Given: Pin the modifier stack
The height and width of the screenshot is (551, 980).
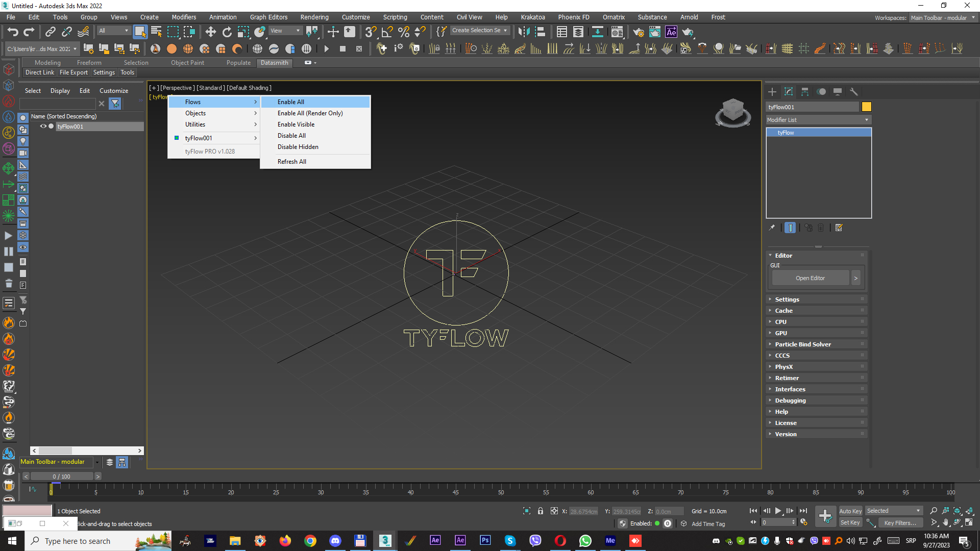Looking at the screenshot, I should click(x=772, y=228).
